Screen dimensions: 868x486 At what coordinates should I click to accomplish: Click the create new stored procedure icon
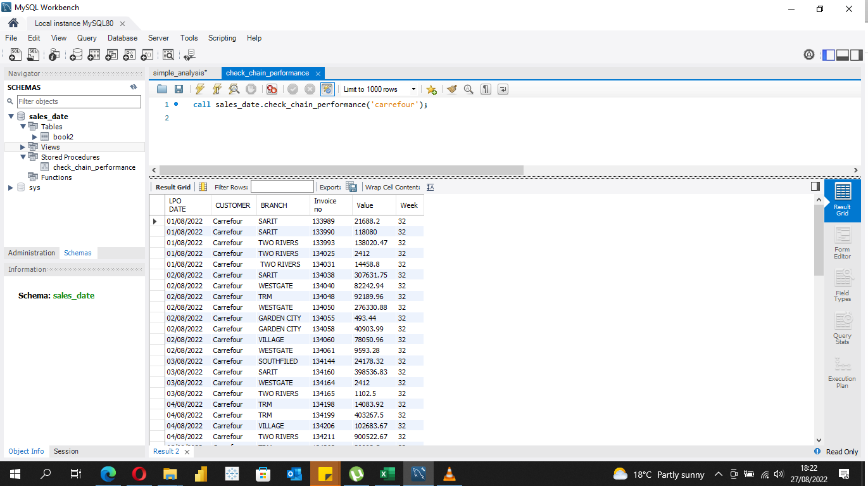point(129,54)
